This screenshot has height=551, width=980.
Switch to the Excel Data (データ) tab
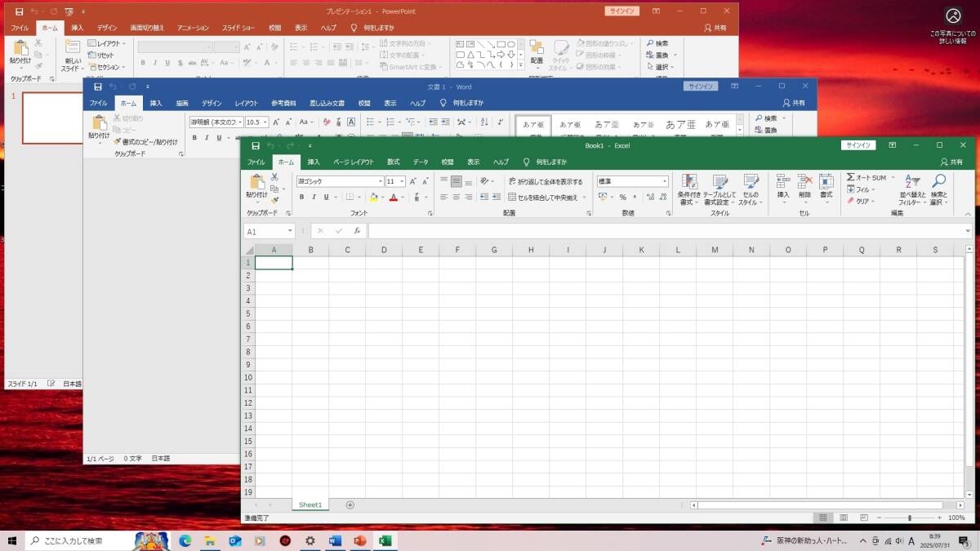(421, 162)
